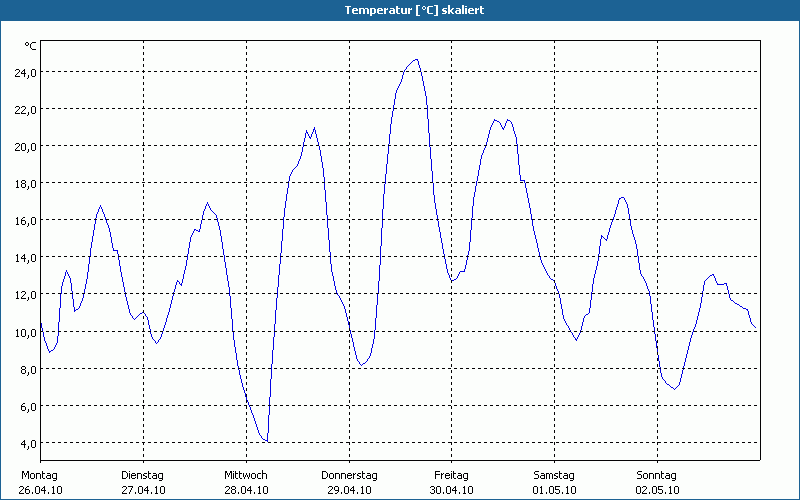The width and height of the screenshot is (800, 500).
Task: Click the Montag day label
Action: 39,476
